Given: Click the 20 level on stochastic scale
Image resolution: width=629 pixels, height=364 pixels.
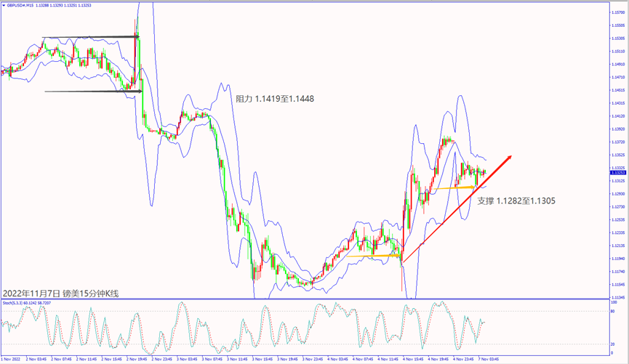Looking at the screenshot, I should point(614,344).
